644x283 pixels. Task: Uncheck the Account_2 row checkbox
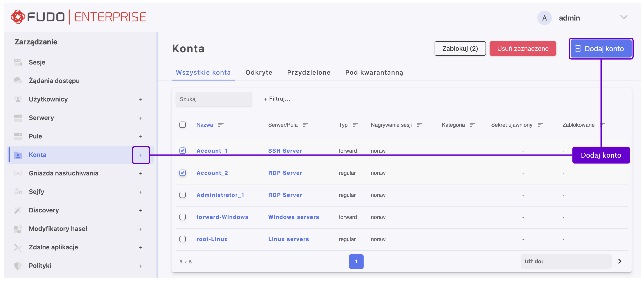[183, 173]
